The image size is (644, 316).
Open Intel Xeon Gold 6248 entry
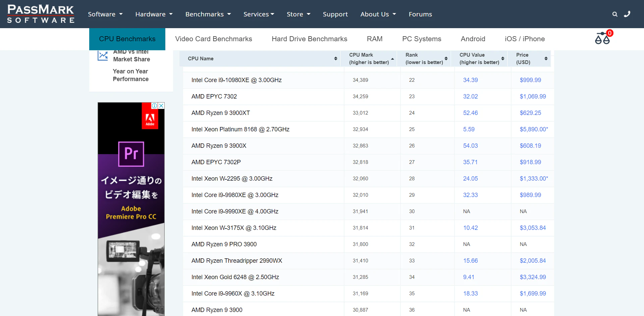[x=235, y=277]
